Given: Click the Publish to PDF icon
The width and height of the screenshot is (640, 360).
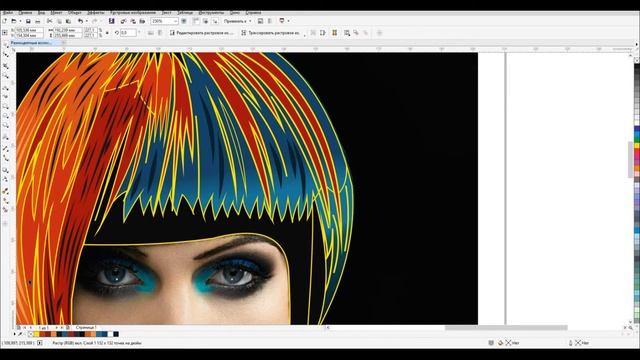Looking at the screenshot, I should (142, 21).
